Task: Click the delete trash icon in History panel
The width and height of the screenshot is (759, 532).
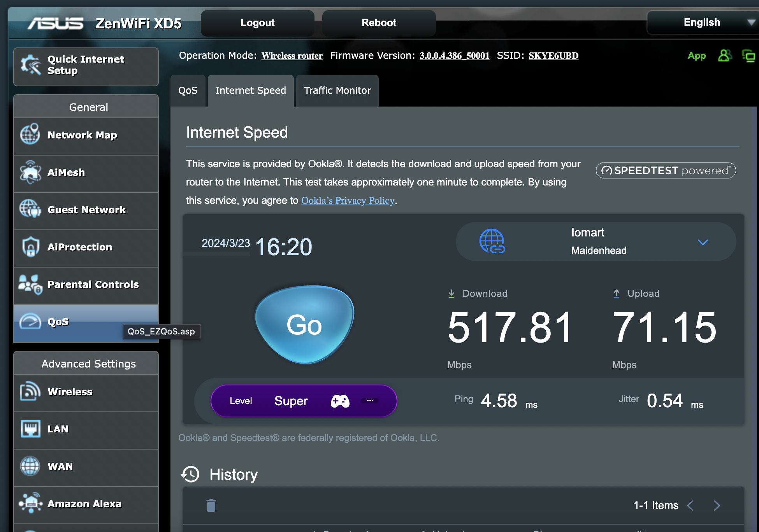Action: (211, 505)
